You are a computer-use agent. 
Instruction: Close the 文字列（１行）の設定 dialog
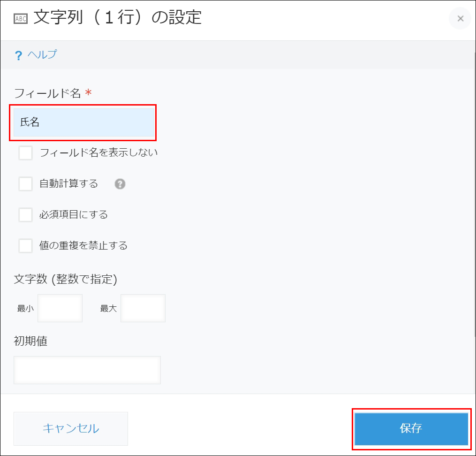point(460,19)
